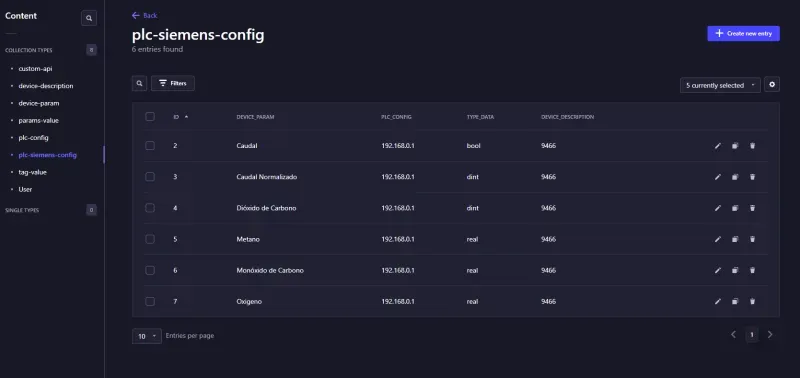Image resolution: width=800 pixels, height=378 pixels.
Task: Click 192.168.0.1 in the Oxígeno row
Action: [x=398, y=301]
